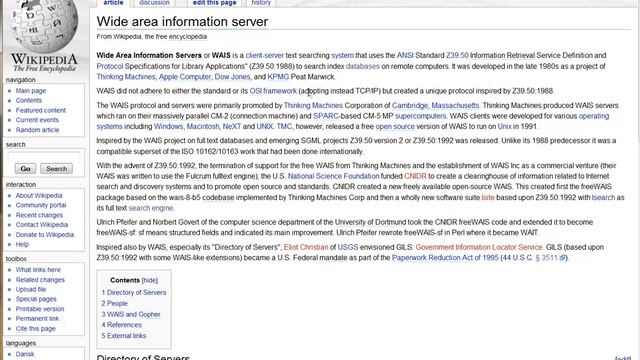
Task: Open the edit this page tab
Action: pyautogui.click(x=214, y=3)
